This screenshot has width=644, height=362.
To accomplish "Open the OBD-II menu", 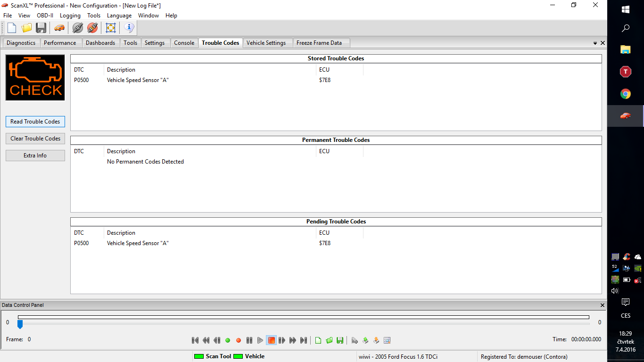I will 45,16.
